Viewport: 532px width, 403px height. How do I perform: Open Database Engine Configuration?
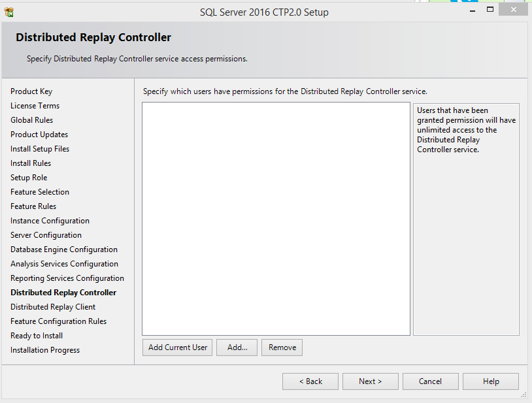[63, 249]
